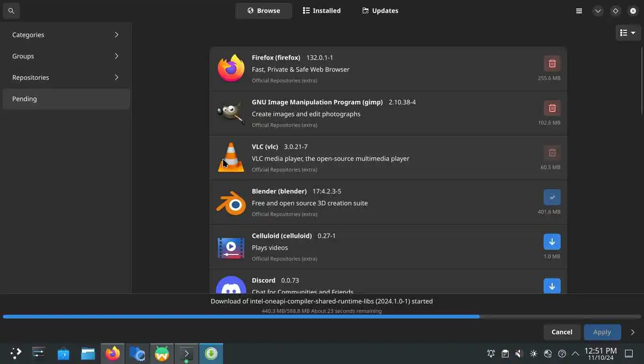Click the VLC (vlc) title text
Screen dimensions: 644x364
[x=265, y=146]
